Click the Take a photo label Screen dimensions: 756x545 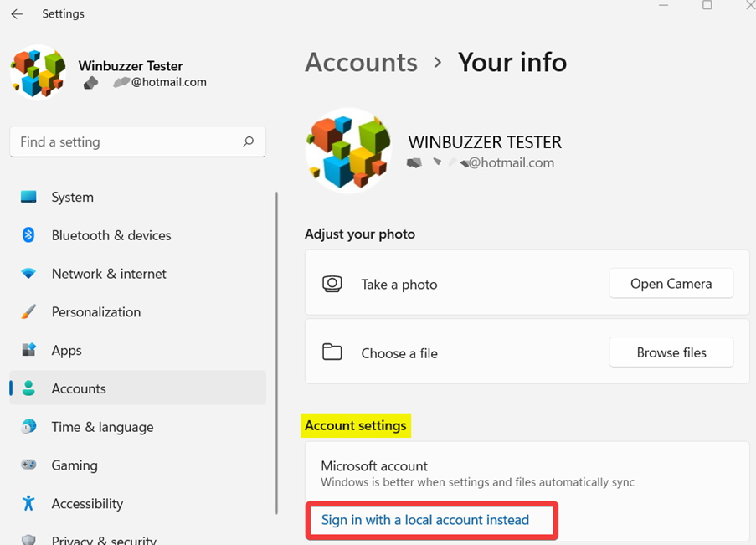[399, 285]
